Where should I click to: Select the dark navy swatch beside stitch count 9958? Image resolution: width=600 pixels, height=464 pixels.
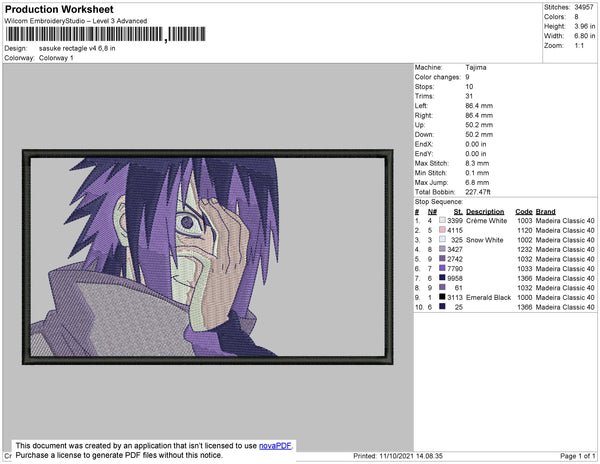point(442,278)
